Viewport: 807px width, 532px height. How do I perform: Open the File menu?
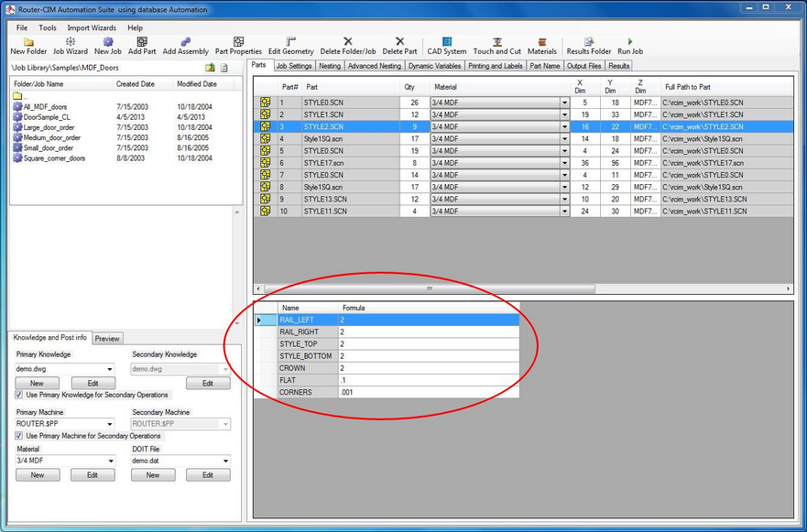pos(22,27)
